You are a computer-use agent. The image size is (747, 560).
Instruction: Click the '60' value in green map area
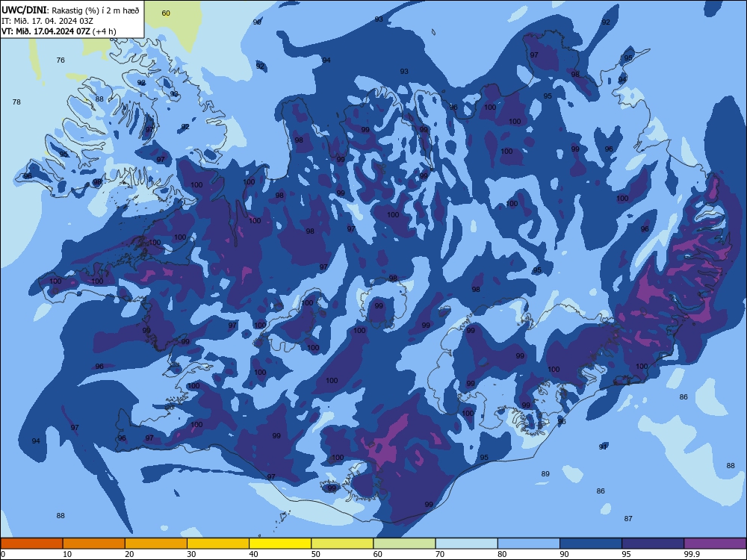(166, 13)
